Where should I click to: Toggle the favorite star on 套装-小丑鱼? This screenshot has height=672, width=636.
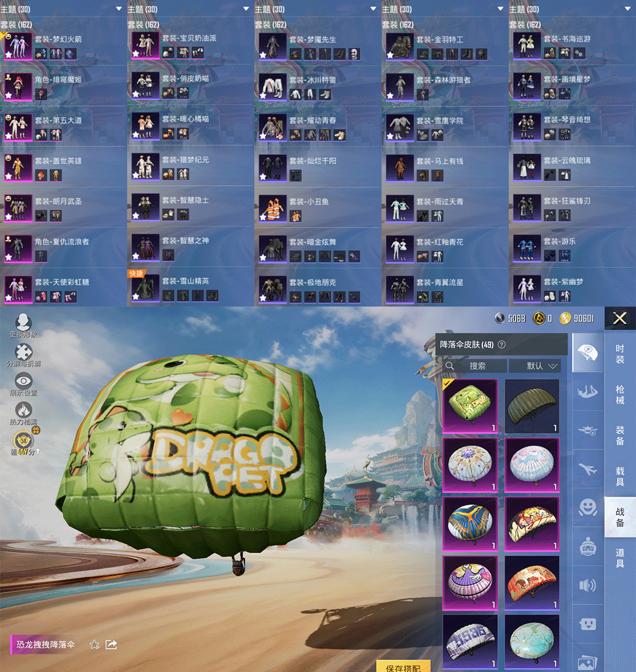pos(263,216)
